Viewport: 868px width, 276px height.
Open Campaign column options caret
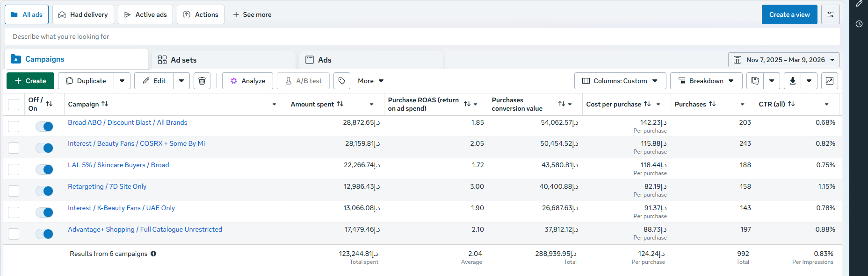pos(274,104)
